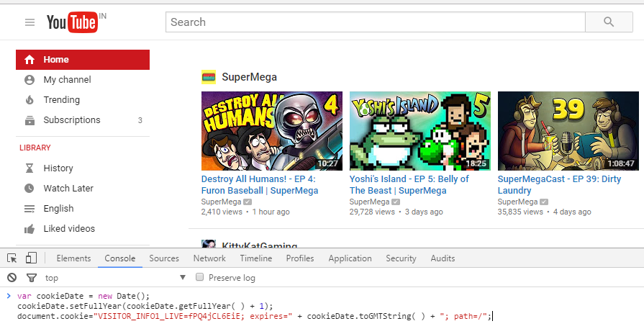Viewport: 644px width, 334px height.
Task: Click the Watch Later clock icon
Action: (x=30, y=188)
